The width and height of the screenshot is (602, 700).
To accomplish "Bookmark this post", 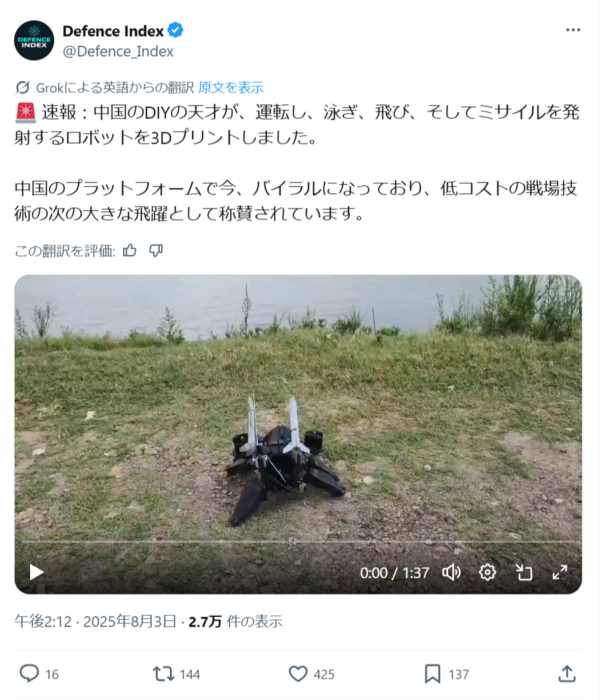I will pos(432,674).
